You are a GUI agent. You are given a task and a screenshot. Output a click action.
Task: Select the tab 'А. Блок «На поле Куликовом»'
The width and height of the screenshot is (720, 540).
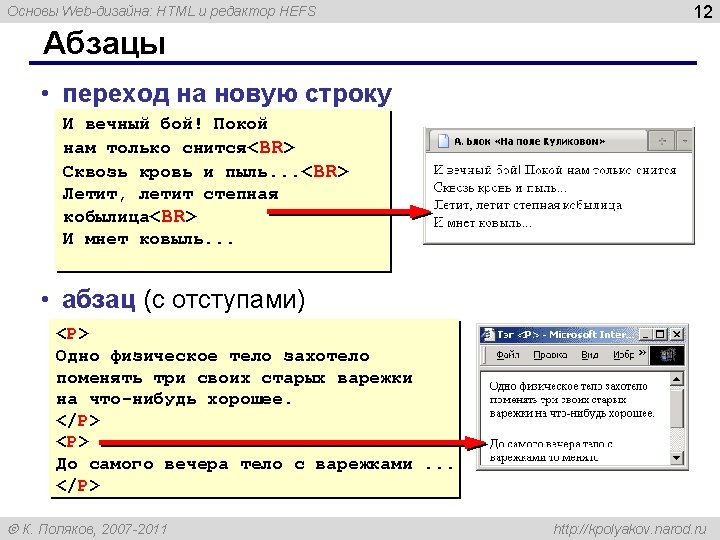[x=536, y=141]
